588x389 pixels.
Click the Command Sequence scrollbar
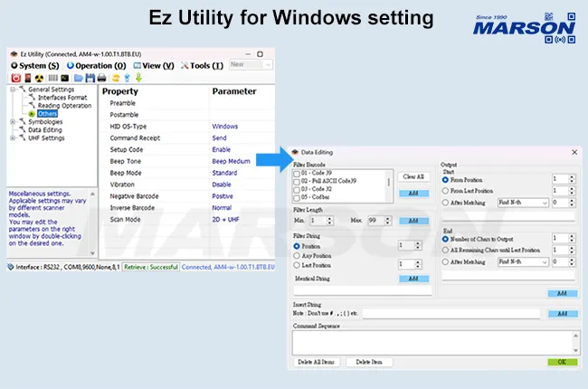coord(575,343)
